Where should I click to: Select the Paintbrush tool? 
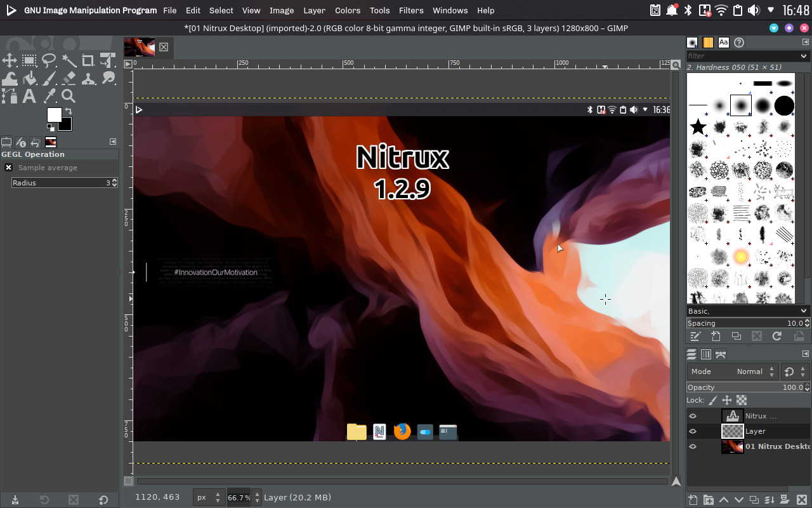pyautogui.click(x=48, y=78)
